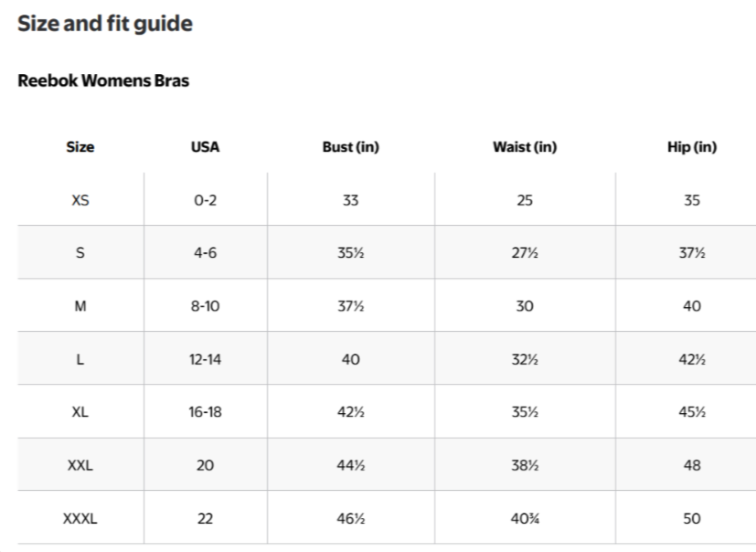Click the "Hip (in)" column header
This screenshot has height=552, width=756.
691,147
